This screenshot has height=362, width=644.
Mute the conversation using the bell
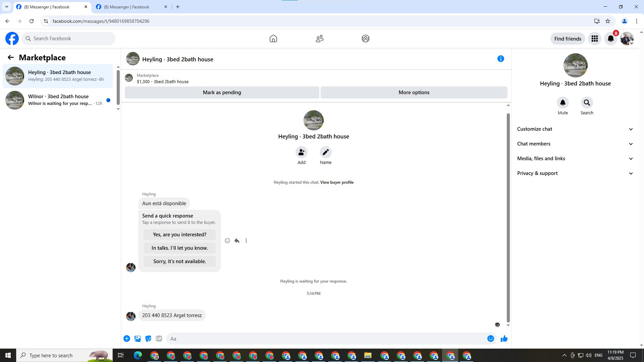562,103
